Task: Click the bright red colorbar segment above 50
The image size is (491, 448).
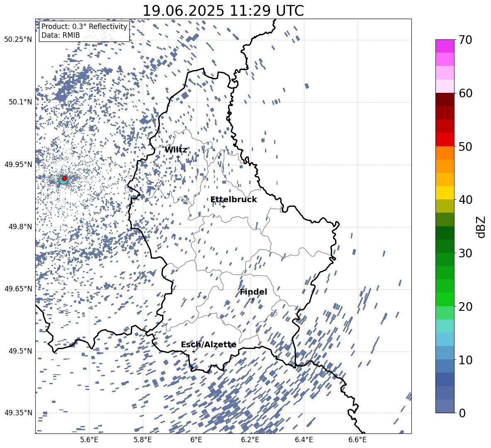Action: click(445, 140)
